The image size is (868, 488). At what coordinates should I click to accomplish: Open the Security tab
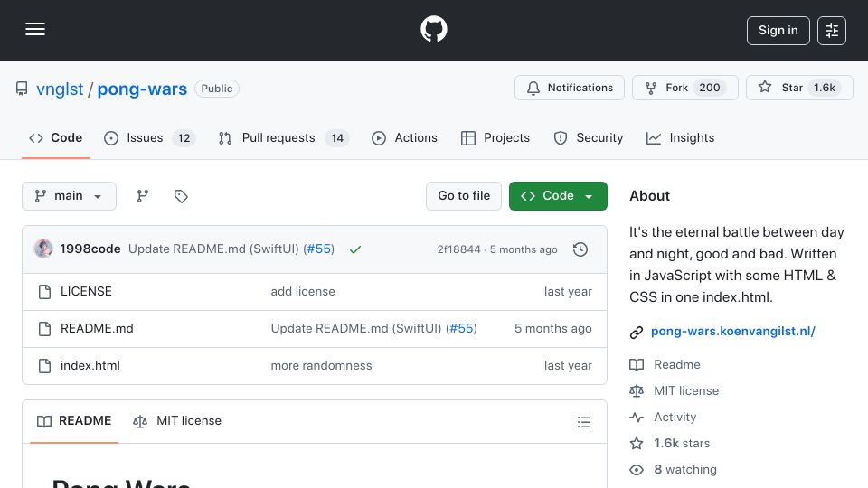coord(588,137)
